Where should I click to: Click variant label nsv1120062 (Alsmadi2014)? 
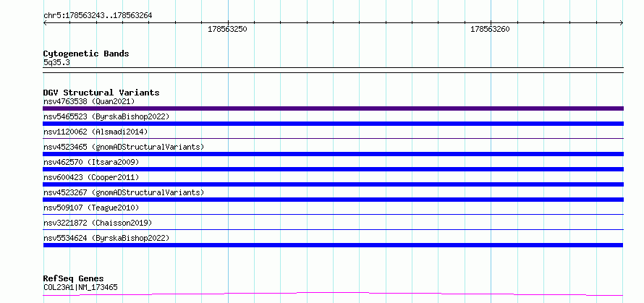click(96, 132)
